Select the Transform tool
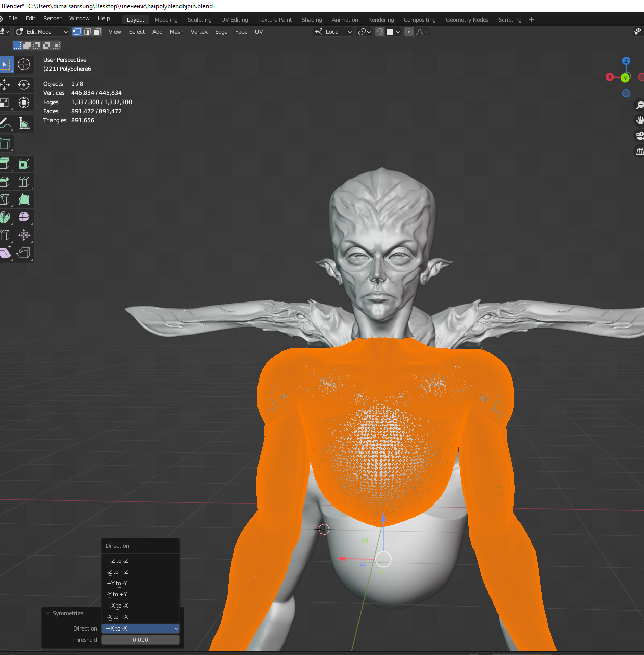 tap(24, 103)
